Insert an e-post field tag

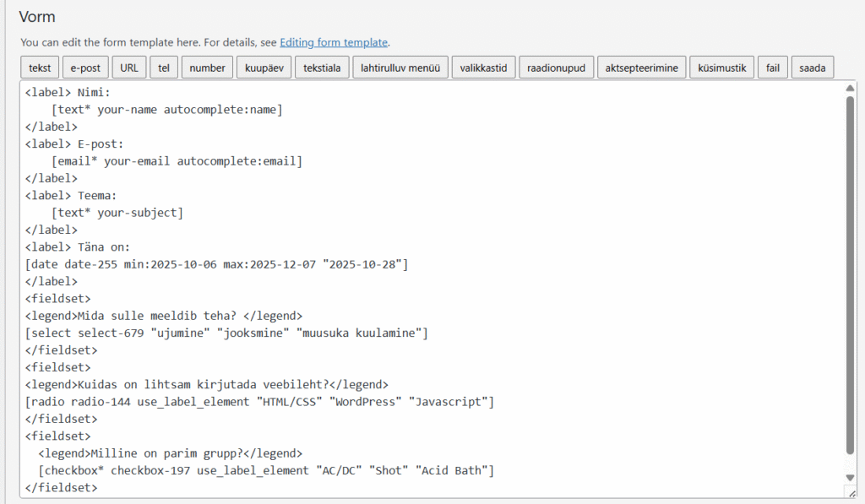[x=84, y=68]
